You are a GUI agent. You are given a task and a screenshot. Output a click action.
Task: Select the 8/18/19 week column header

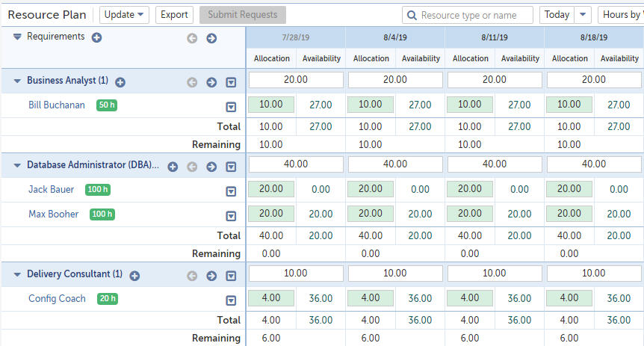click(x=594, y=37)
